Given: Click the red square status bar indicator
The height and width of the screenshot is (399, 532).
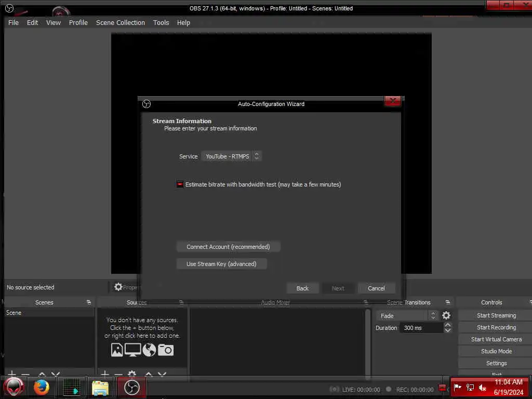Looking at the screenshot, I should click(442, 388).
